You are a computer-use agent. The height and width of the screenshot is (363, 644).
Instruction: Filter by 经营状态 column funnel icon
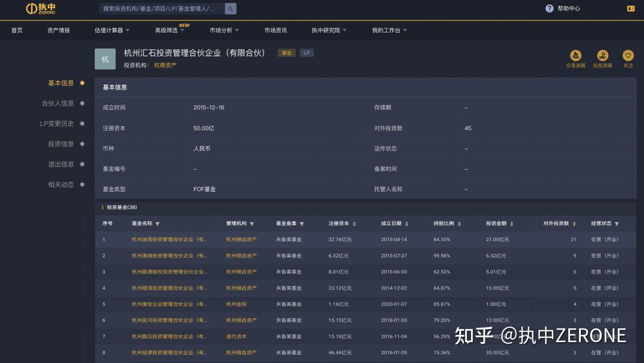click(x=617, y=224)
